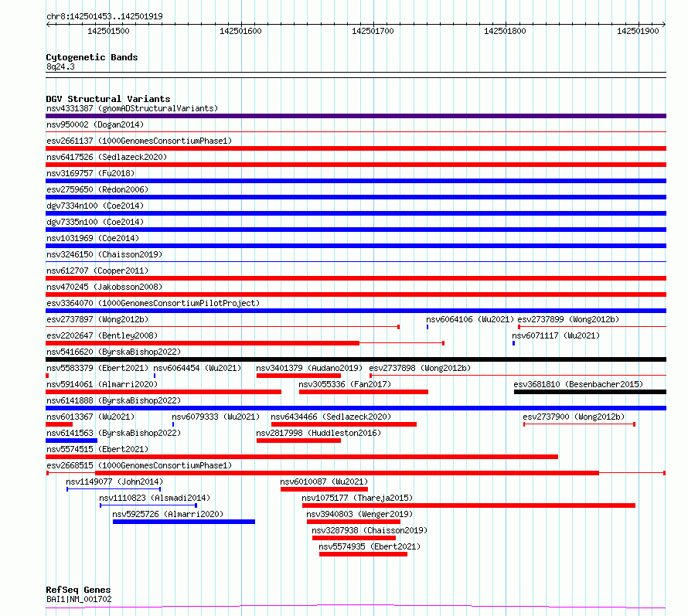Image resolution: width=688 pixels, height=616 pixels.
Task: Click the blue bar of nsv6141563
Action: pos(72,441)
